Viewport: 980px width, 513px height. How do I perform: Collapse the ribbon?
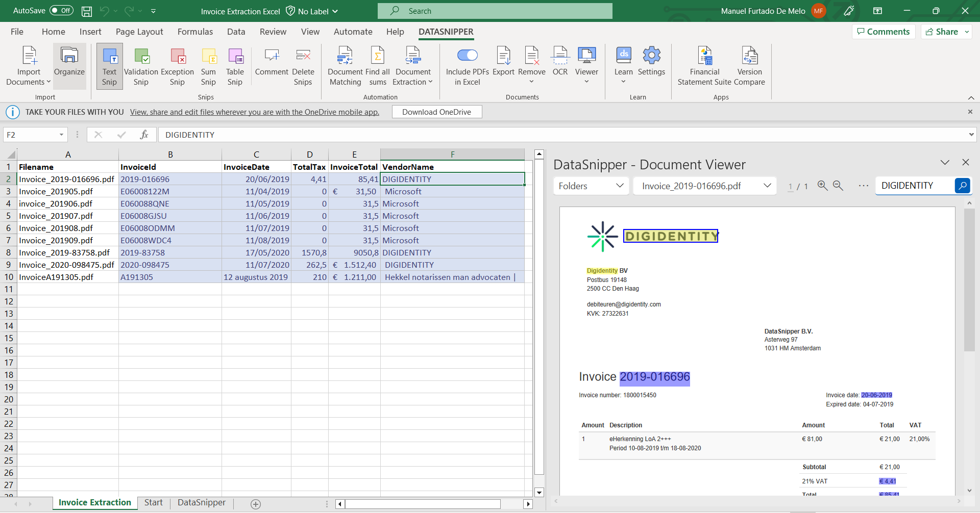click(x=971, y=97)
